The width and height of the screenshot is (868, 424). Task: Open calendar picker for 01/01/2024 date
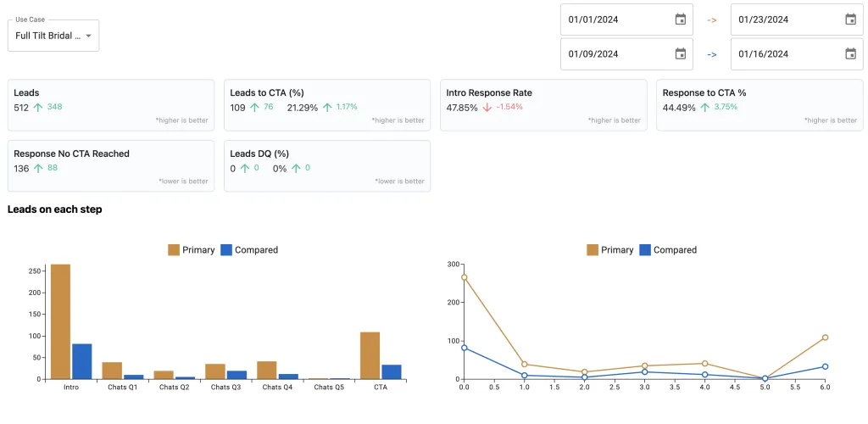(681, 20)
